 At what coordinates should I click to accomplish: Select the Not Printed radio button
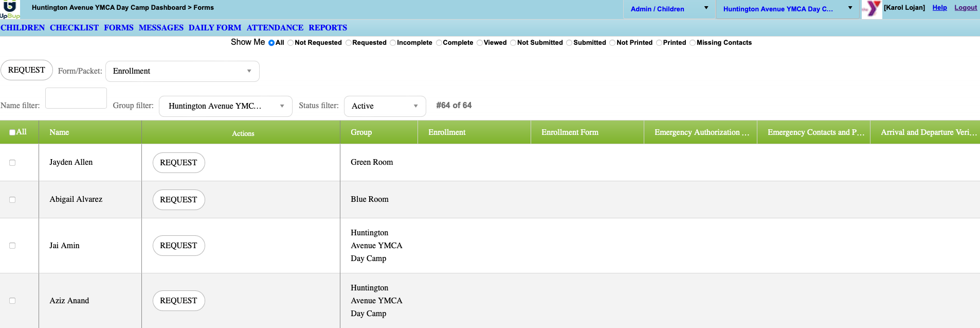[612, 43]
